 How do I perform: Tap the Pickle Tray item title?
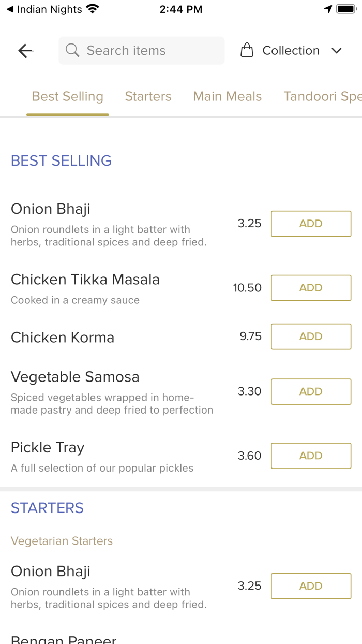(x=48, y=447)
